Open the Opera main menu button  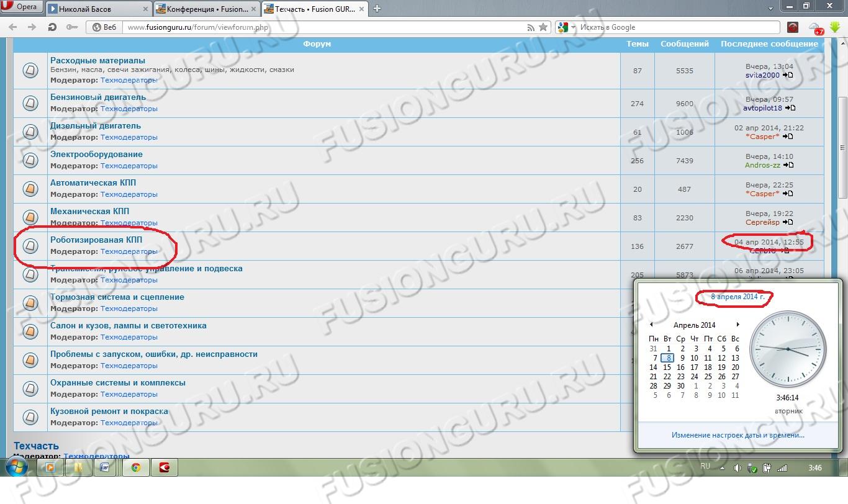[22, 7]
